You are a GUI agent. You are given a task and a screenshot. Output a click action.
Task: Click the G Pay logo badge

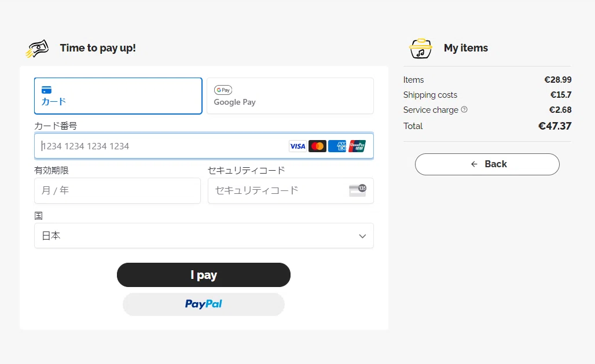coord(223,90)
